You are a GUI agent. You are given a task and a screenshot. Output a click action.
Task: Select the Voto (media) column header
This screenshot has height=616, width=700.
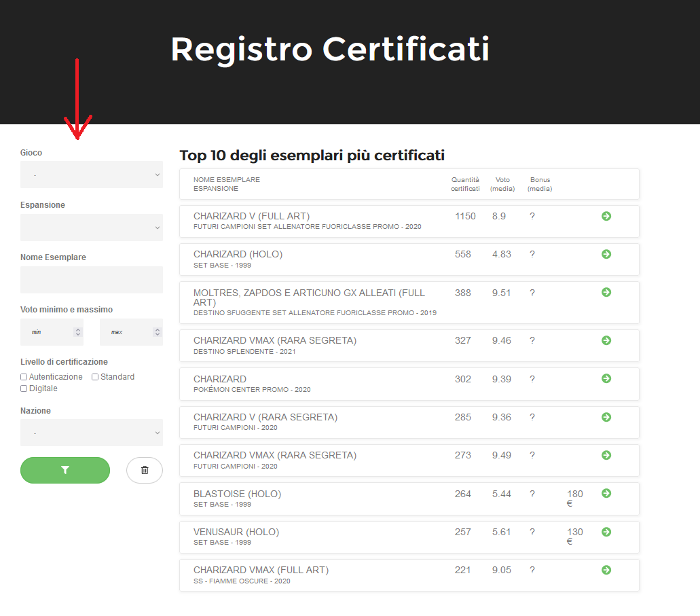tap(502, 184)
